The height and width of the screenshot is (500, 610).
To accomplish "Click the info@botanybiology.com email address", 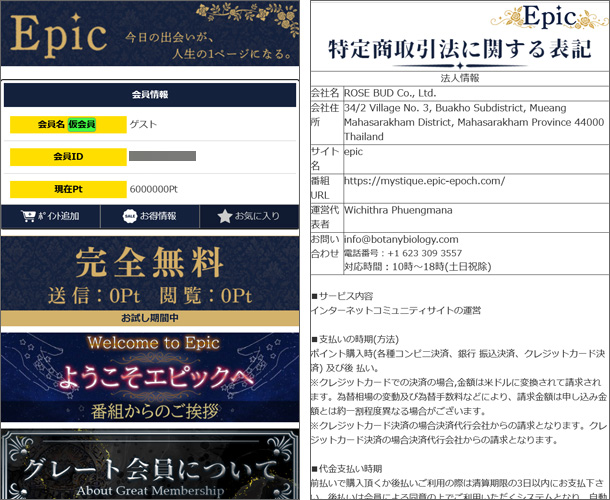I will 401,239.
